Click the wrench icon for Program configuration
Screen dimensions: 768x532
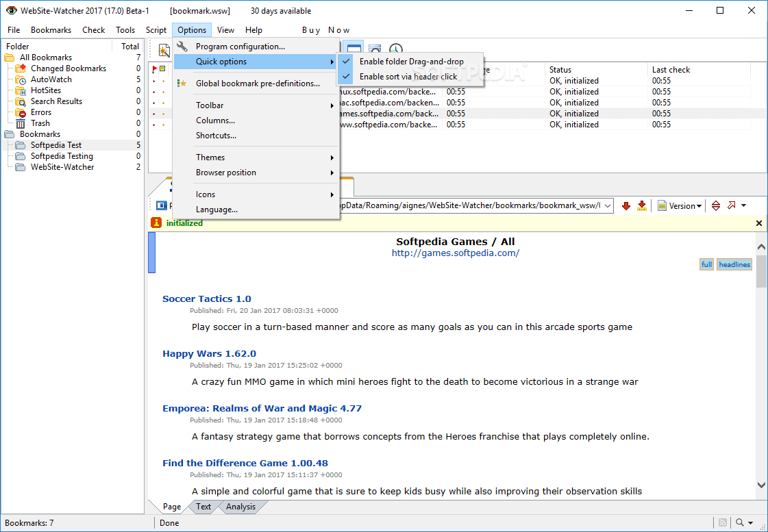click(182, 47)
